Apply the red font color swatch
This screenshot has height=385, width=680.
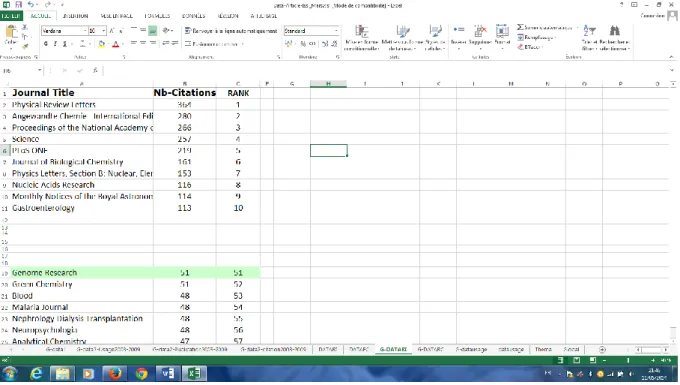click(115, 44)
